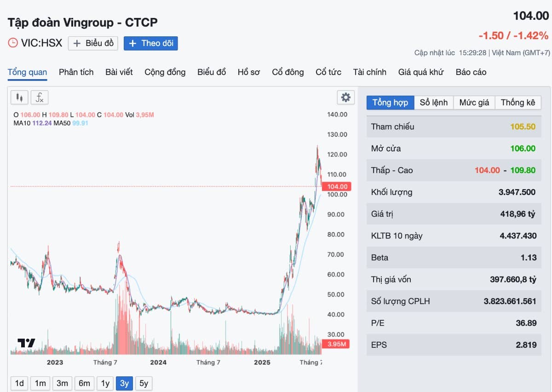
Task: Open chart settings gear icon
Action: pos(345,98)
